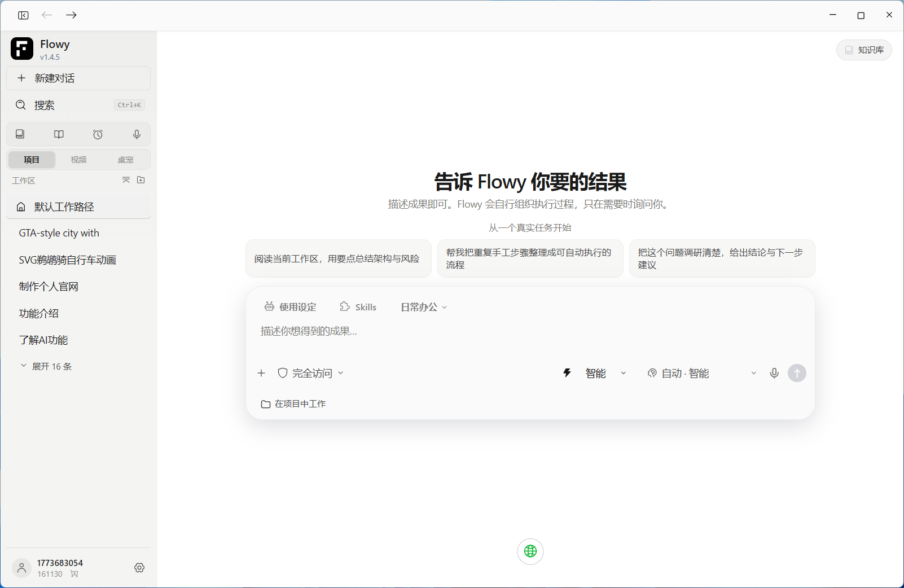Click the 描述你想得到的成果 input field
This screenshot has height=588, width=904.
(530, 331)
